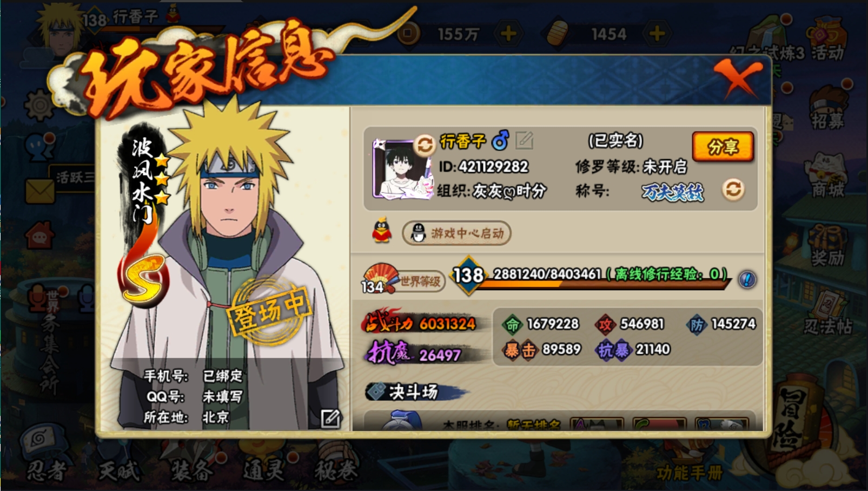
Task: Click the plus to add gold coins
Action: pyautogui.click(x=508, y=34)
